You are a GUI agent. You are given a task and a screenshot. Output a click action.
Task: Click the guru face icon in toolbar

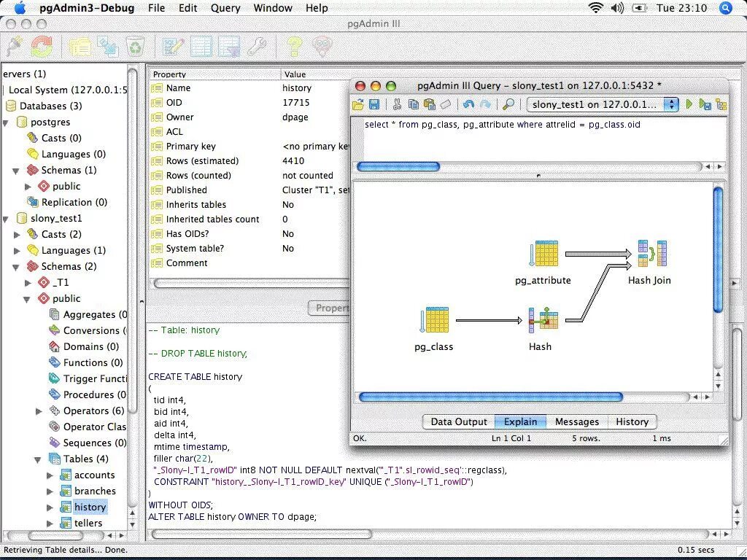322,47
